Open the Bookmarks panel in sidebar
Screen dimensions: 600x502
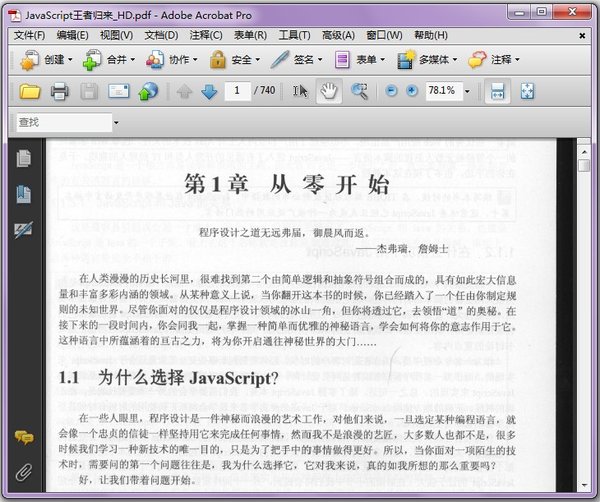click(x=24, y=194)
